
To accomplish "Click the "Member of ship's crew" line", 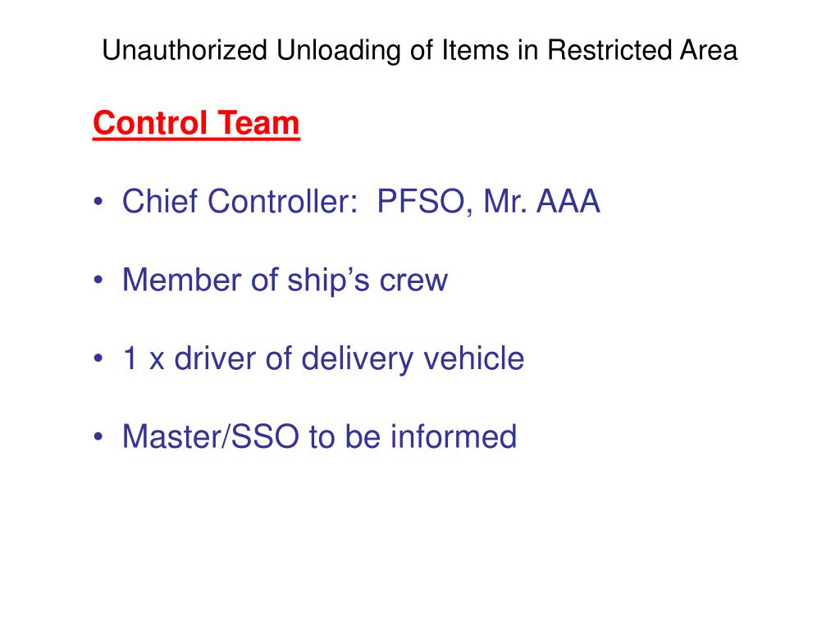I will pos(285,281).
